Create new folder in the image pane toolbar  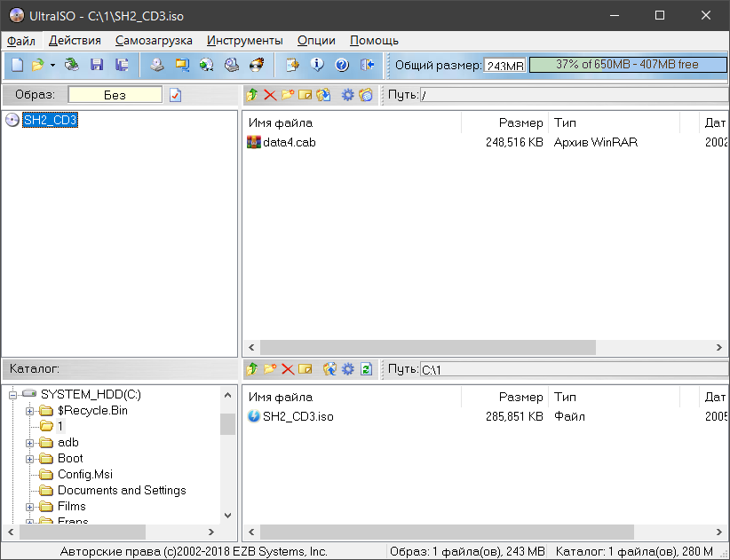[288, 95]
